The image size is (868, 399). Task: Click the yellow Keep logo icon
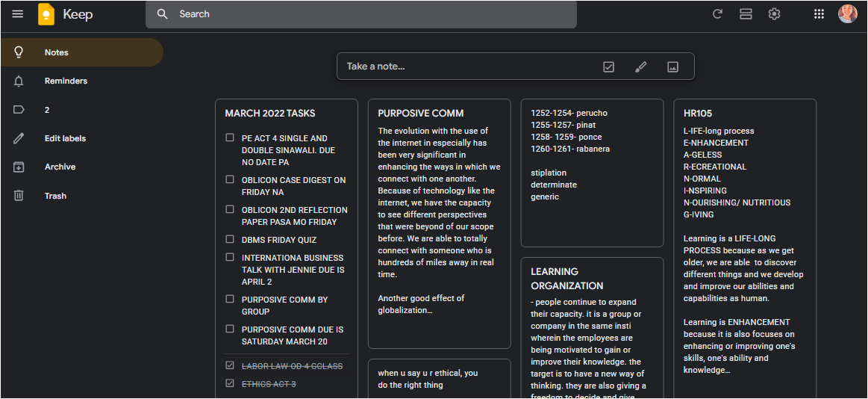46,14
